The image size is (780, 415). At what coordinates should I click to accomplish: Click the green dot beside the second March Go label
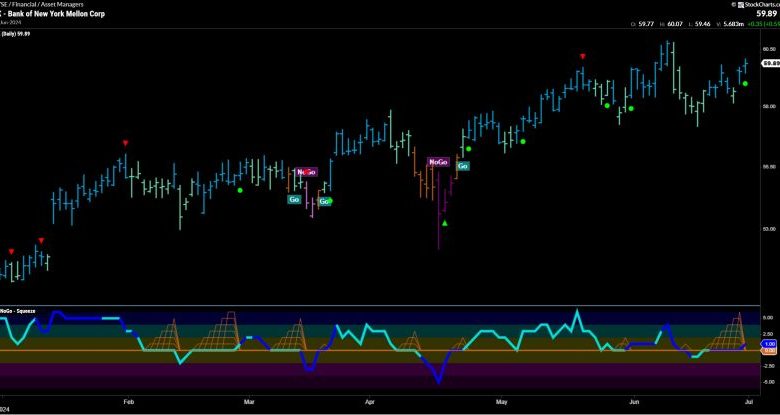coord(329,201)
